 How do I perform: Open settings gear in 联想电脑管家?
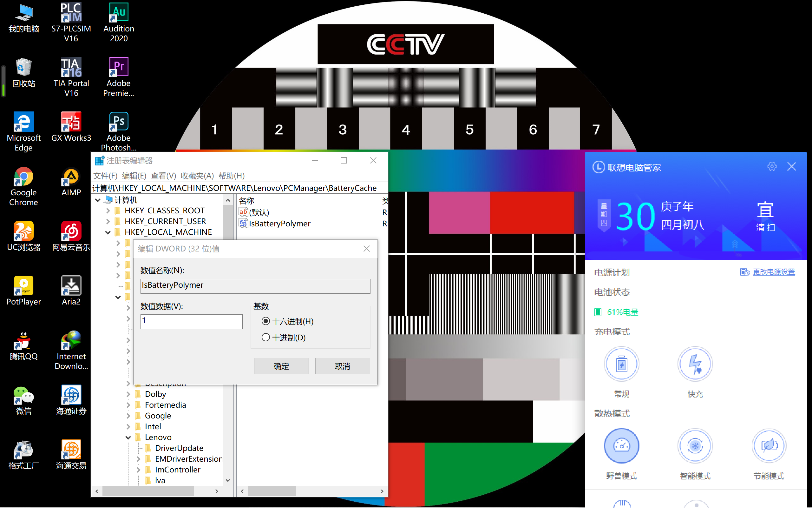(772, 166)
